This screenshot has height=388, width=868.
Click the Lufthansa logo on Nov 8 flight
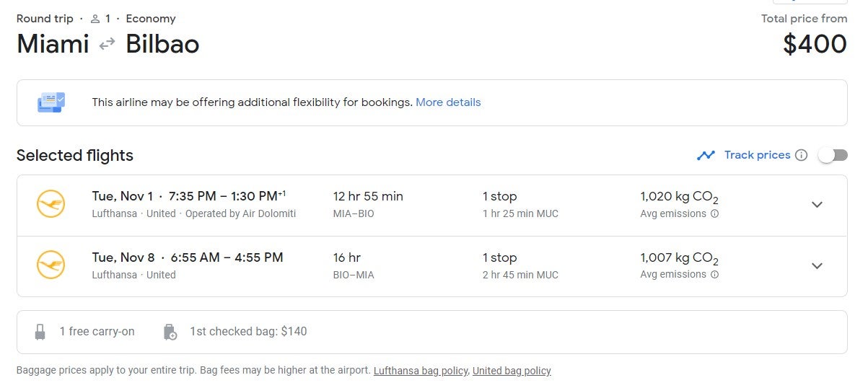[51, 265]
